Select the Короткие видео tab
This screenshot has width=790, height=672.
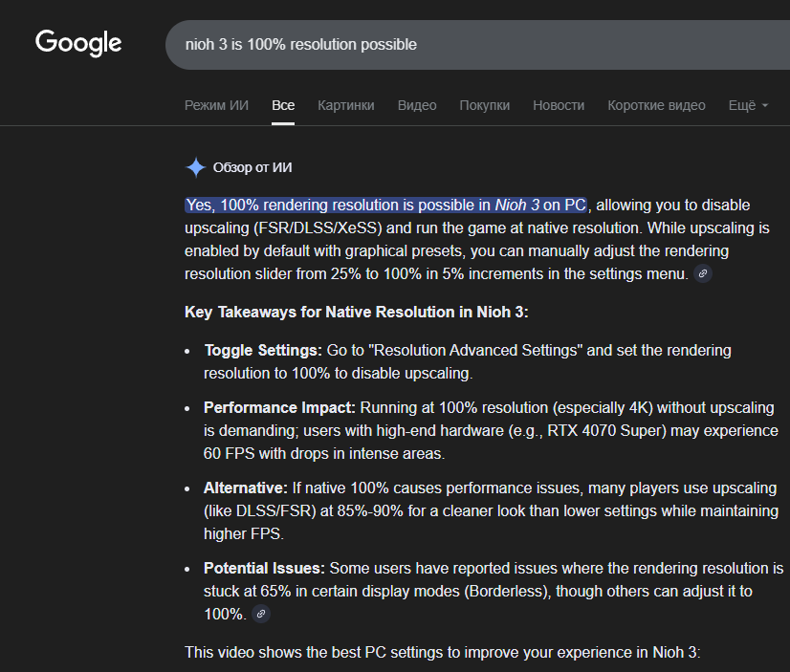[x=656, y=105]
